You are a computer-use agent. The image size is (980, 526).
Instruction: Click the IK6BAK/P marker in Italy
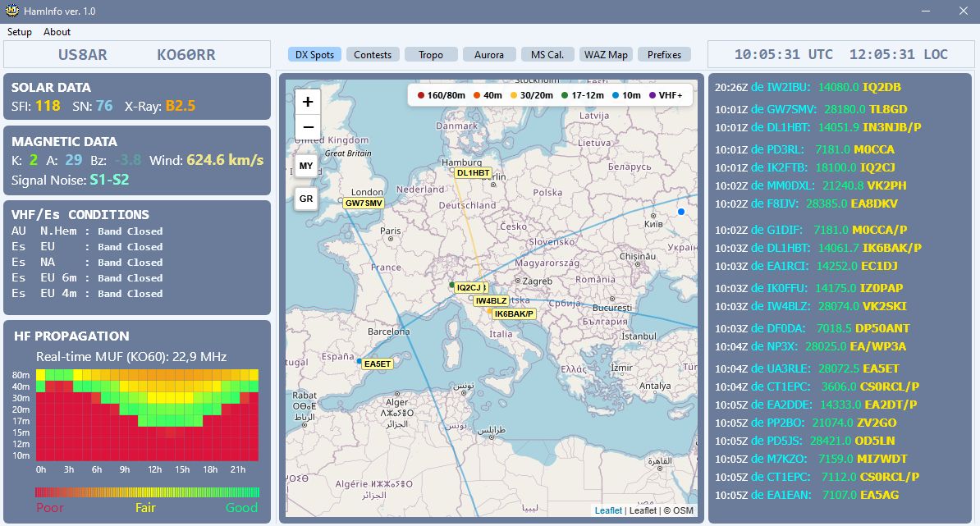pos(514,313)
